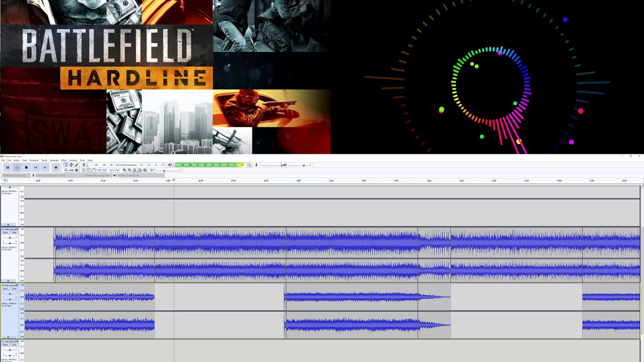This screenshot has height=362, width=644.
Task: Click the green Play-at-Speed button
Action: pos(152,170)
